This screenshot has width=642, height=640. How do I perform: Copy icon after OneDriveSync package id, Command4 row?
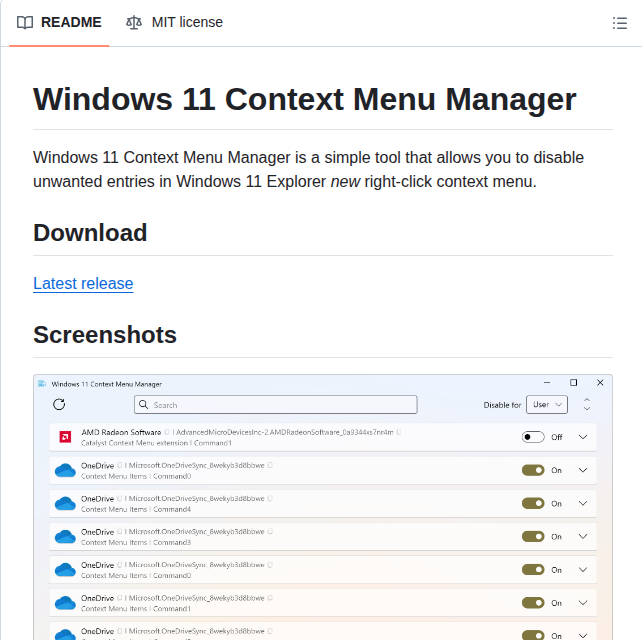click(x=270, y=498)
